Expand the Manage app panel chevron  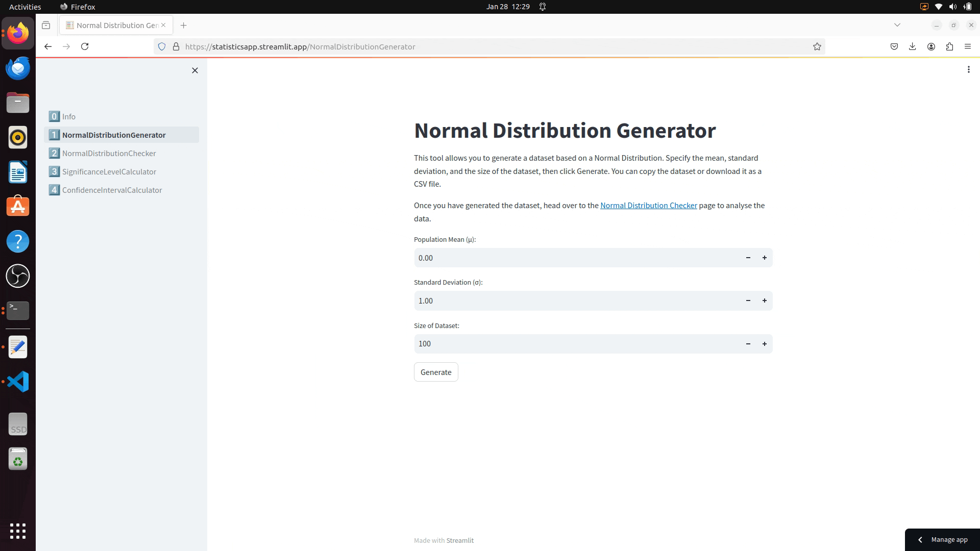pos(920,539)
